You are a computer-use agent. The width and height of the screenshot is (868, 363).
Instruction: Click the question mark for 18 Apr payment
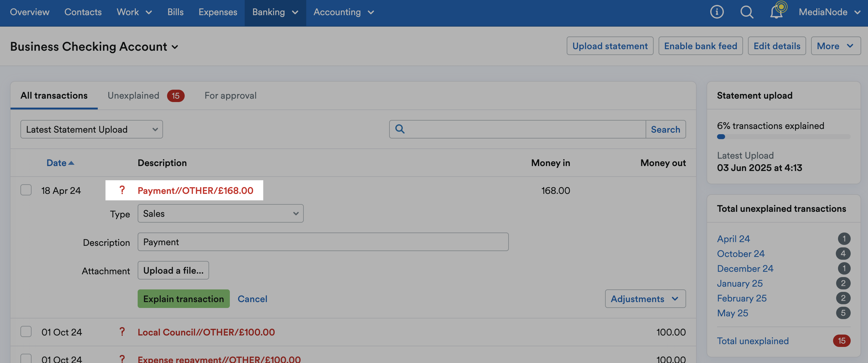click(x=122, y=190)
